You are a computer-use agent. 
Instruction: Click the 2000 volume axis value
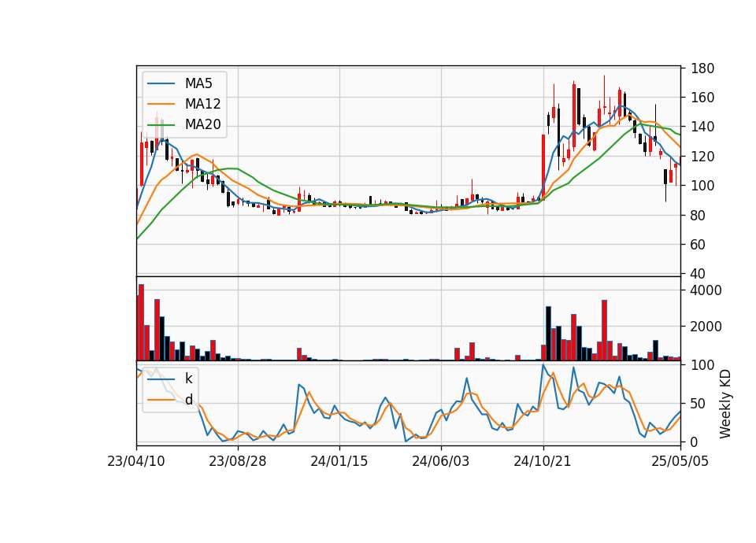(x=706, y=327)
